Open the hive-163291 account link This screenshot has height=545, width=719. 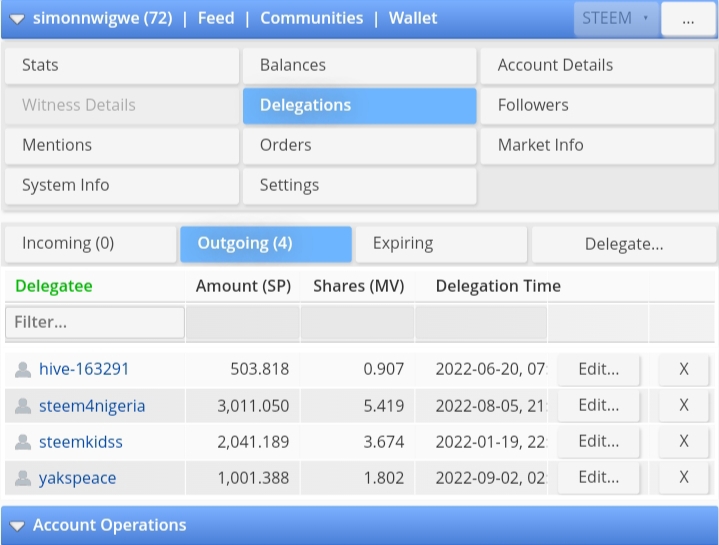click(84, 370)
